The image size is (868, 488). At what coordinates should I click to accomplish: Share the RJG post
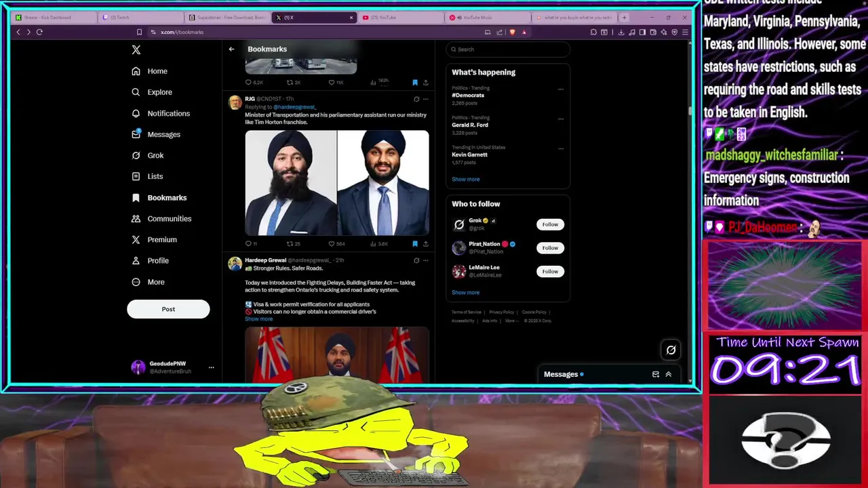click(x=425, y=243)
